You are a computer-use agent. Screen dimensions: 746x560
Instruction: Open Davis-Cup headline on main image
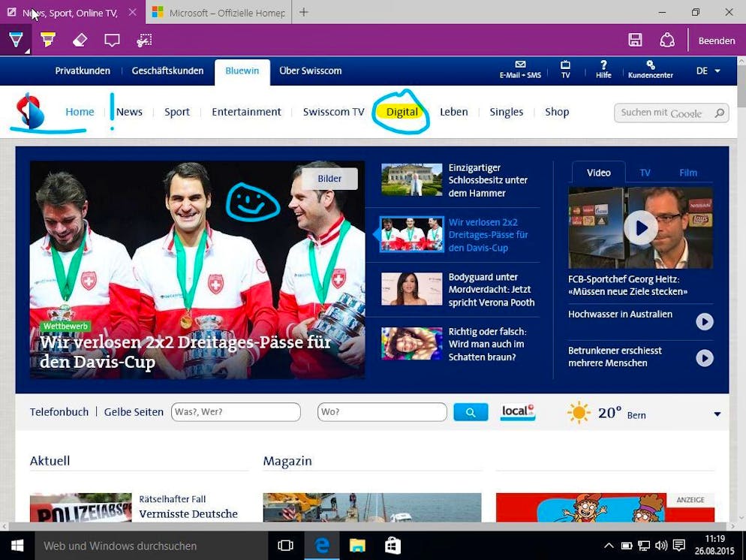tap(185, 352)
